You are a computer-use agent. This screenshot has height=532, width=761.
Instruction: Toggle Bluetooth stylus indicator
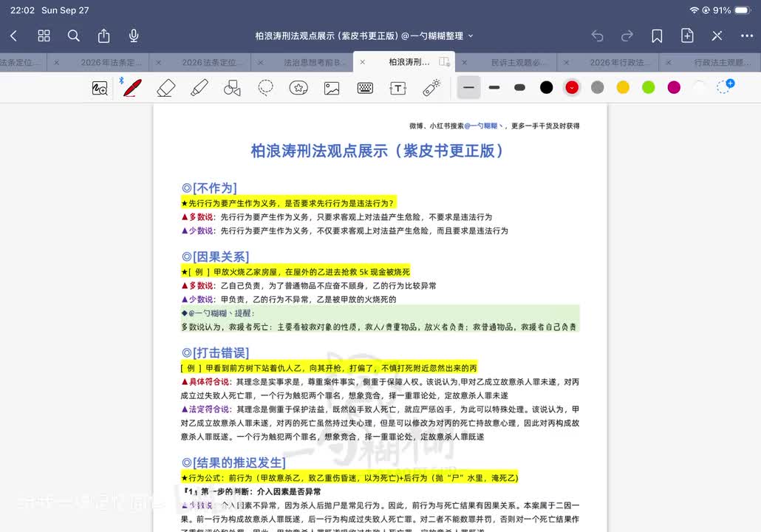click(x=121, y=80)
